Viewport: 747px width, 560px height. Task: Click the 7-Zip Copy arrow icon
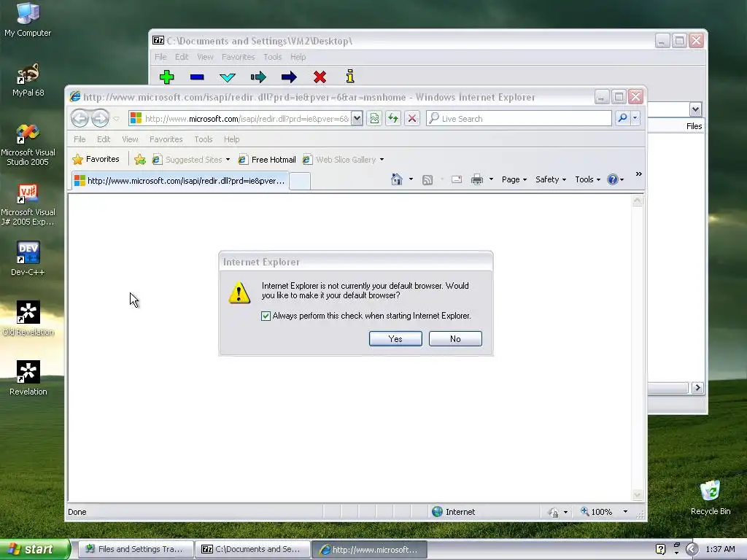[258, 77]
